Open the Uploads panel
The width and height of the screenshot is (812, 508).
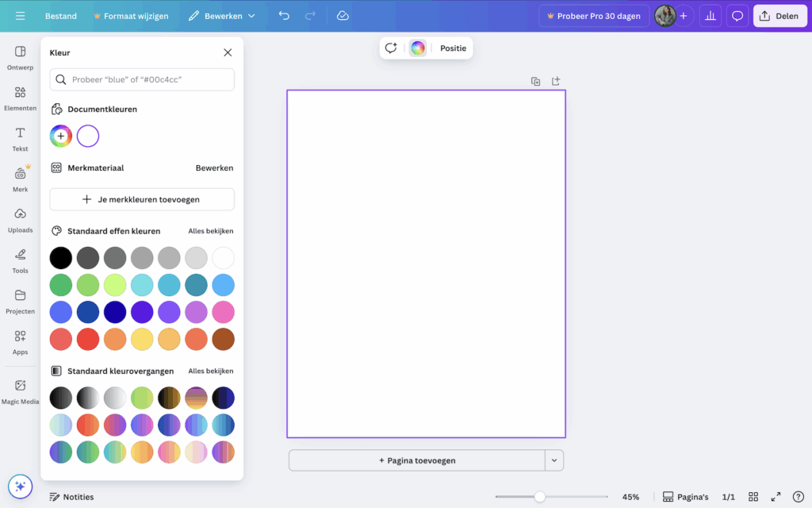[20, 219]
